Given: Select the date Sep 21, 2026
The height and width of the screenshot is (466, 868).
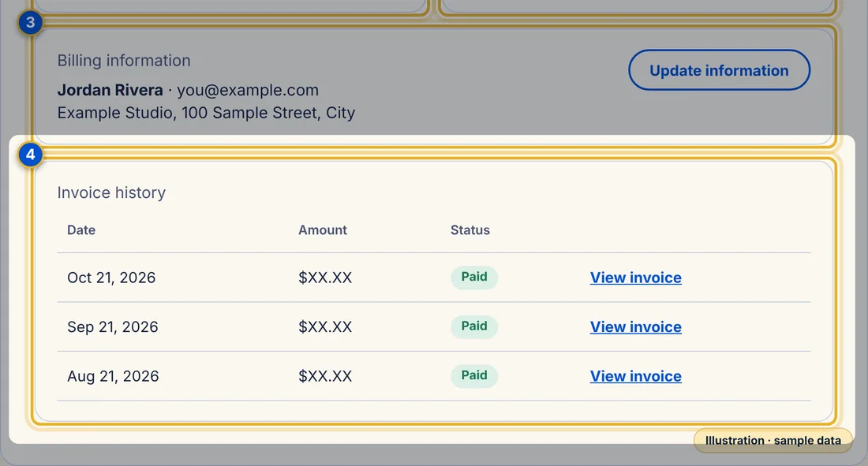Looking at the screenshot, I should click(x=112, y=326).
